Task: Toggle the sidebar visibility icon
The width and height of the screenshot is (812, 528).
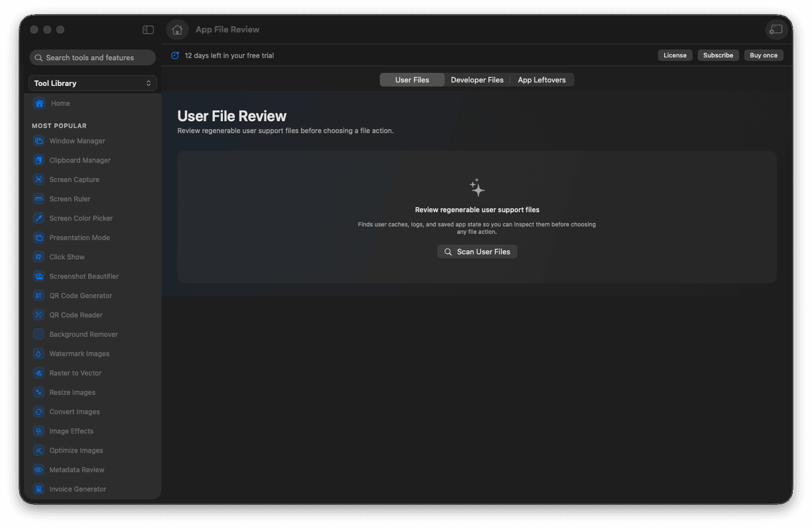Action: pyautogui.click(x=148, y=30)
